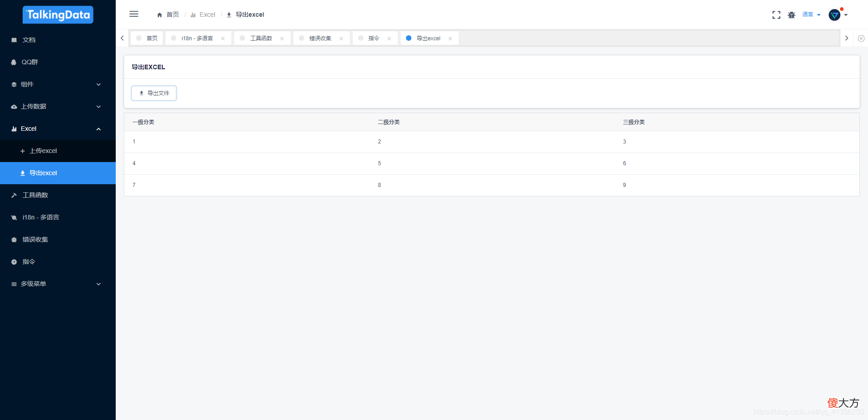This screenshot has width=868, height=420.
Task: Click the fullscreen icon in header
Action: 776,15
